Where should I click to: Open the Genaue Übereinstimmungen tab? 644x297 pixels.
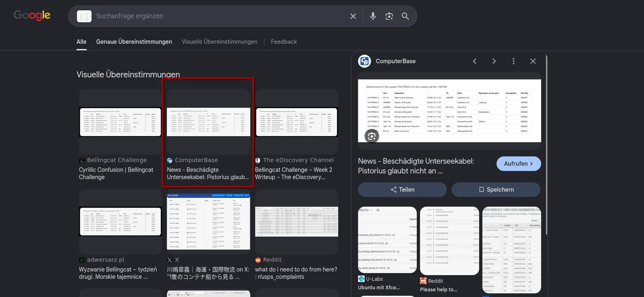tap(134, 42)
